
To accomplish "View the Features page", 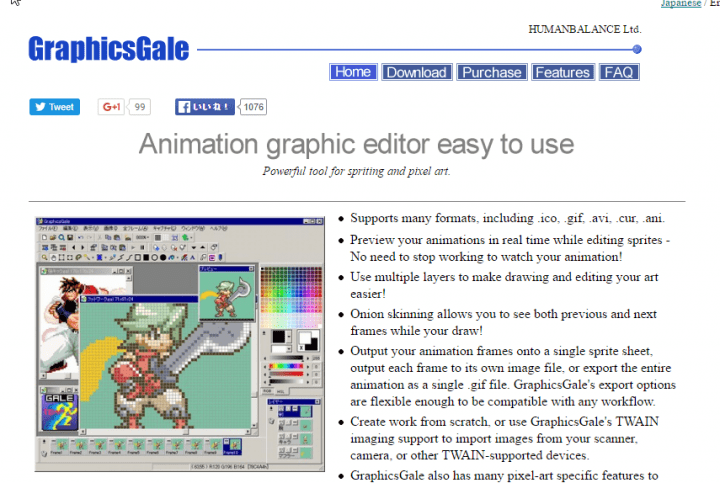I will [x=563, y=72].
